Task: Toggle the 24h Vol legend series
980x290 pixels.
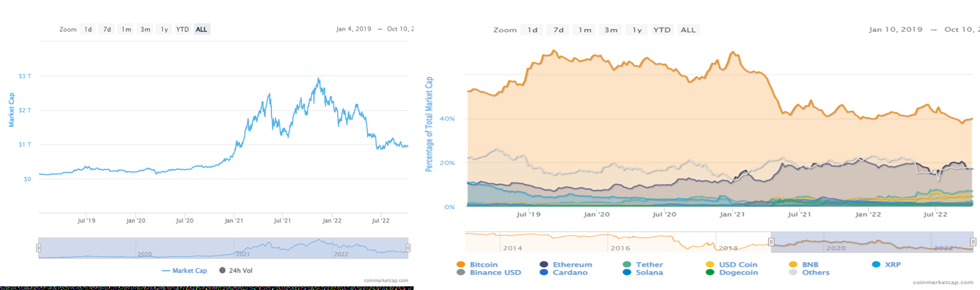Action: (x=235, y=271)
